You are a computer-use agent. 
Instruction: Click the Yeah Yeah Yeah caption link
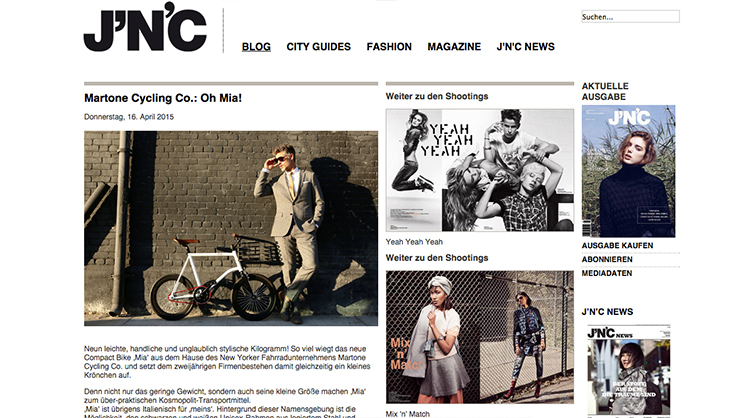coord(414,242)
